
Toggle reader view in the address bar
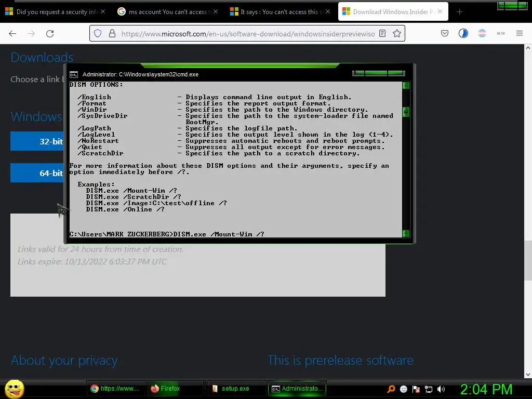point(382,33)
